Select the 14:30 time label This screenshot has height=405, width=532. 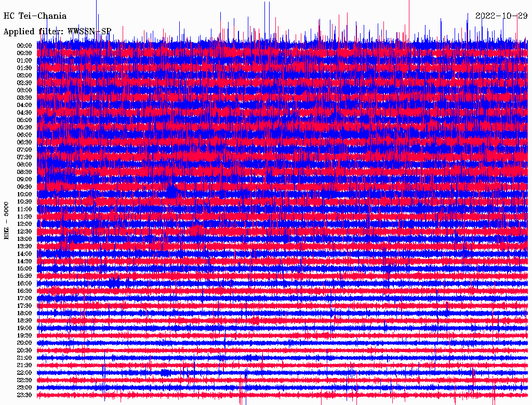point(24,261)
